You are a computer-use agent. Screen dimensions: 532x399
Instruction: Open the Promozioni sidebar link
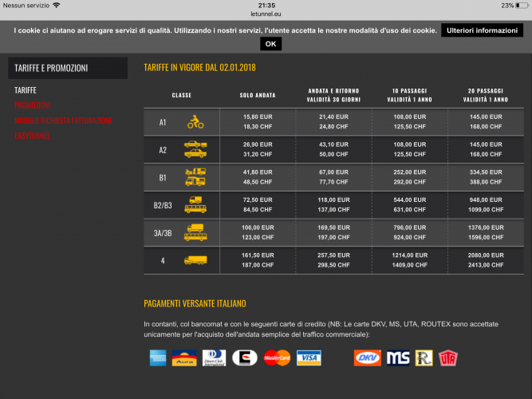(33, 105)
